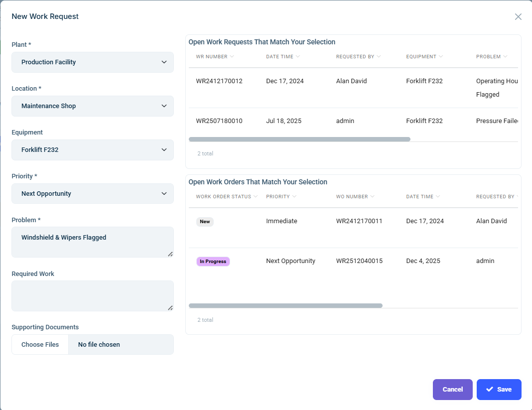Open the Plant dropdown
Viewport: 532px width, 410px height.
(x=93, y=62)
